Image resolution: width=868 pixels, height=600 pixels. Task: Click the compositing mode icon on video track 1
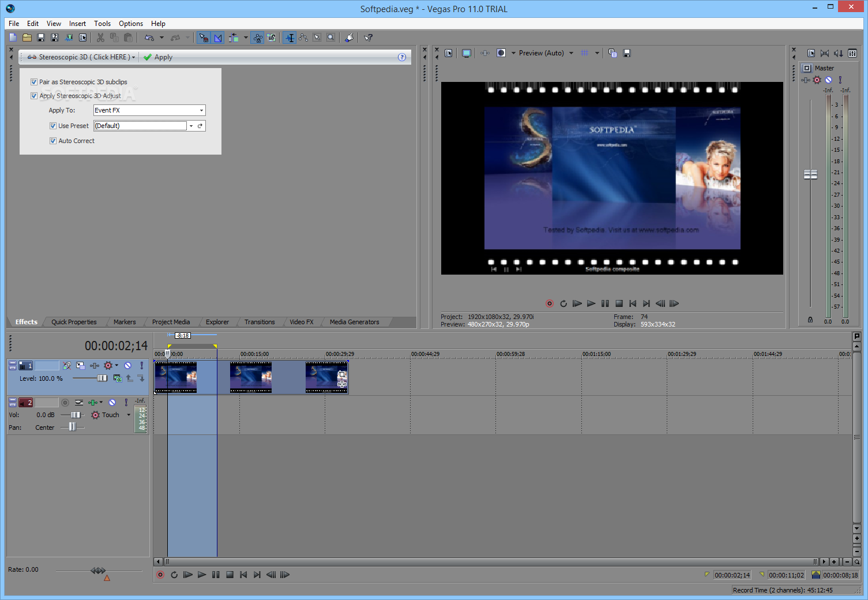pos(117,378)
